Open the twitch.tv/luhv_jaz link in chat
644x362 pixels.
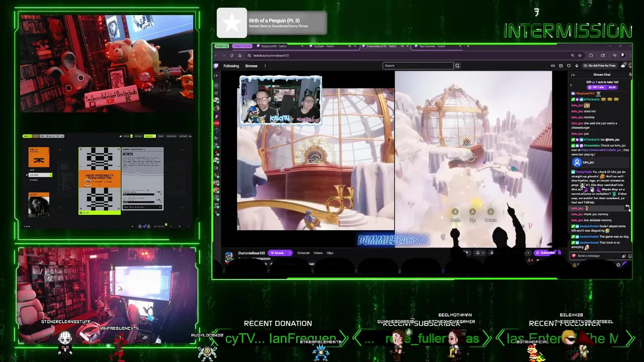coord(600,150)
